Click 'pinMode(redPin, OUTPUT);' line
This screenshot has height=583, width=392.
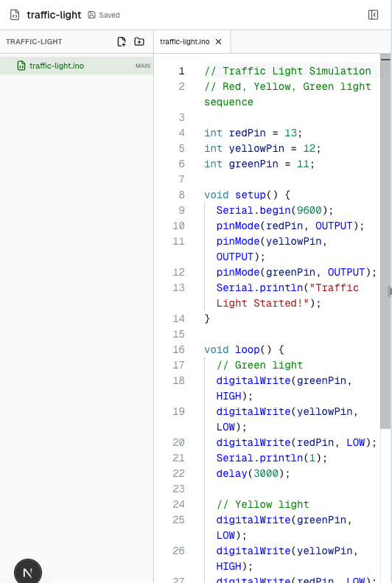click(x=290, y=226)
